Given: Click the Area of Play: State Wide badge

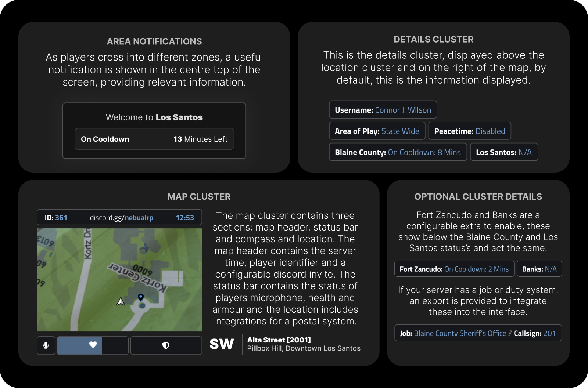Looking at the screenshot, I should coord(377,131).
